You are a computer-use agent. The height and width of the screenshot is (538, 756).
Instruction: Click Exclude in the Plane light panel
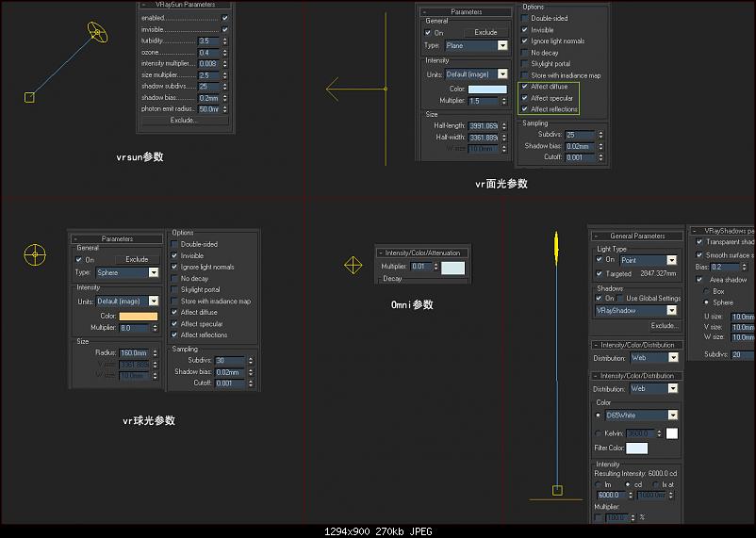pyautogui.click(x=485, y=32)
